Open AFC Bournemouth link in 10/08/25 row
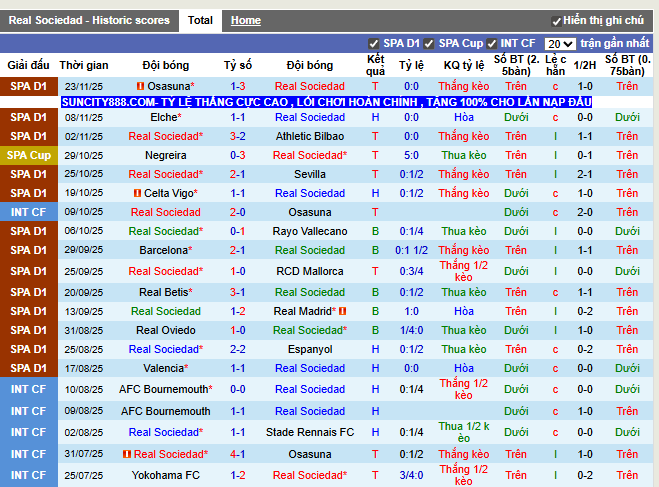The image size is (659, 487). 163,390
